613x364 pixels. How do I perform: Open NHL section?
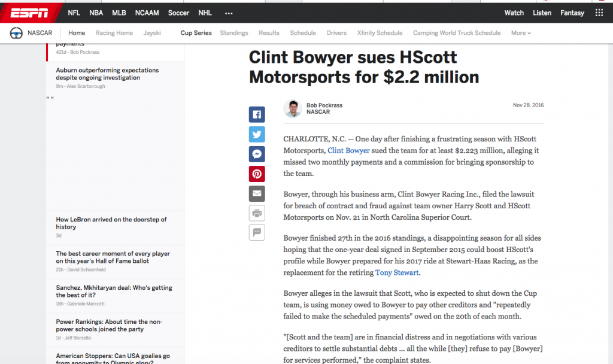pos(205,13)
